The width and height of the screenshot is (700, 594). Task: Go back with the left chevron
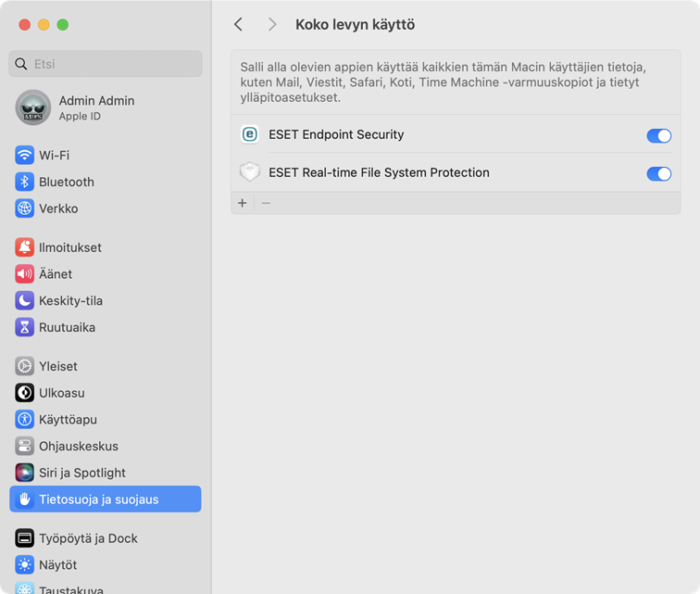(x=239, y=24)
